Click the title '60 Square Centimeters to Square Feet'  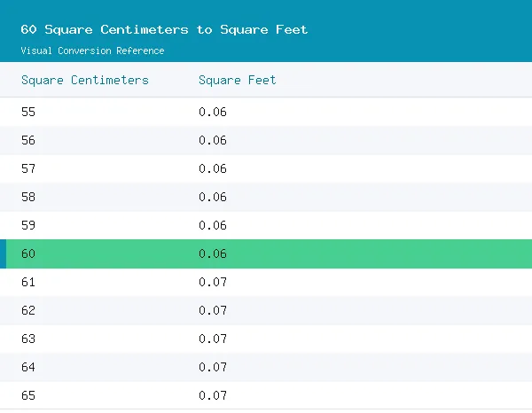(x=164, y=29)
